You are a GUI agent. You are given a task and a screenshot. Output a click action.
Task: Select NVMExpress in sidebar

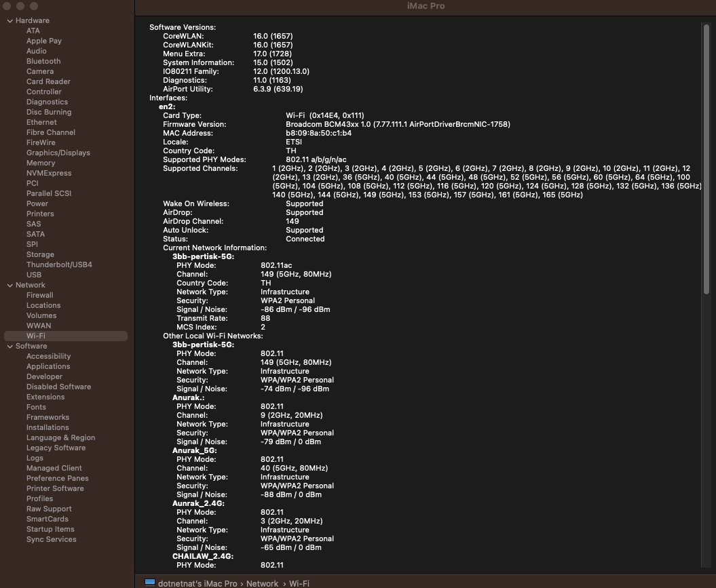tap(49, 173)
